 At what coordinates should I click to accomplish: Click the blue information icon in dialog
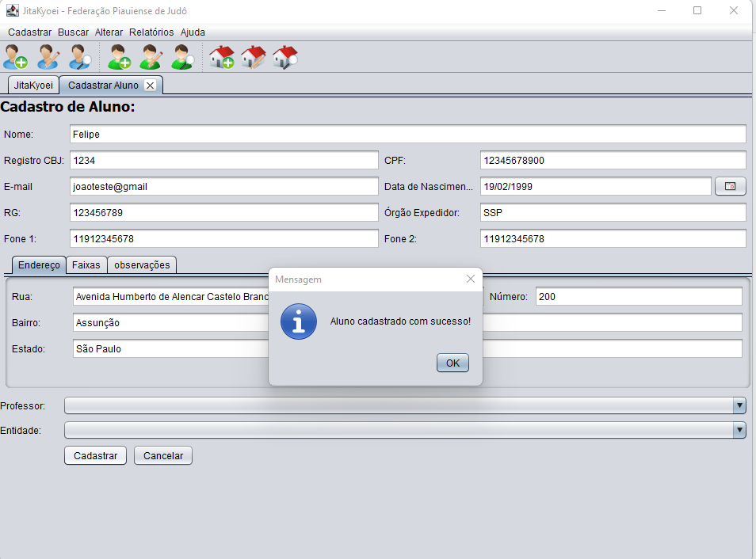point(299,321)
